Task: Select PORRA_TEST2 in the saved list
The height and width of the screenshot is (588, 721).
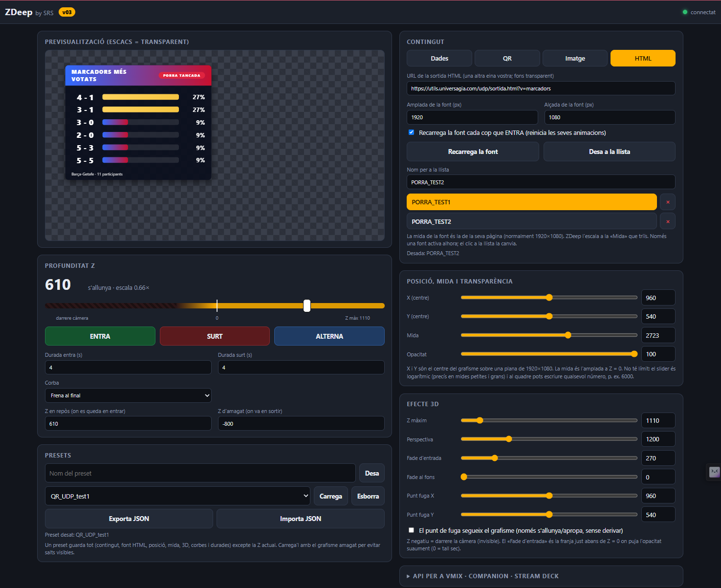Action: (532, 221)
